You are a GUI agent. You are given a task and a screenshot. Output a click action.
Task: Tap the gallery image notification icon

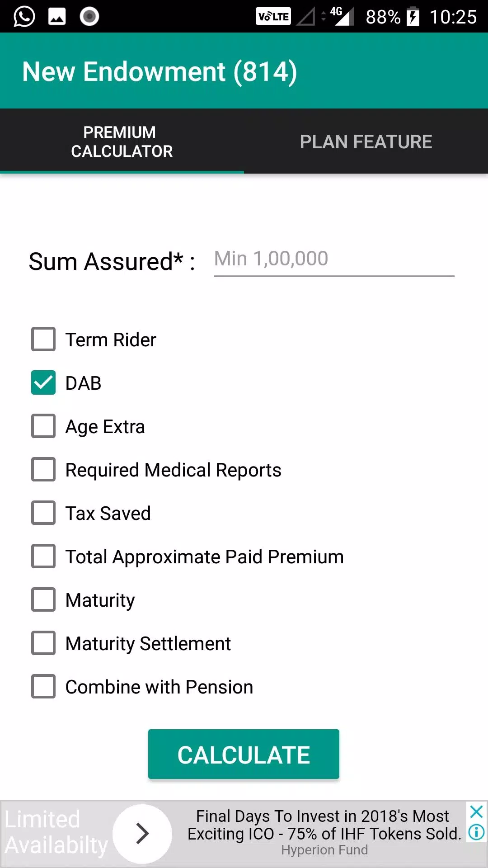tap(57, 17)
